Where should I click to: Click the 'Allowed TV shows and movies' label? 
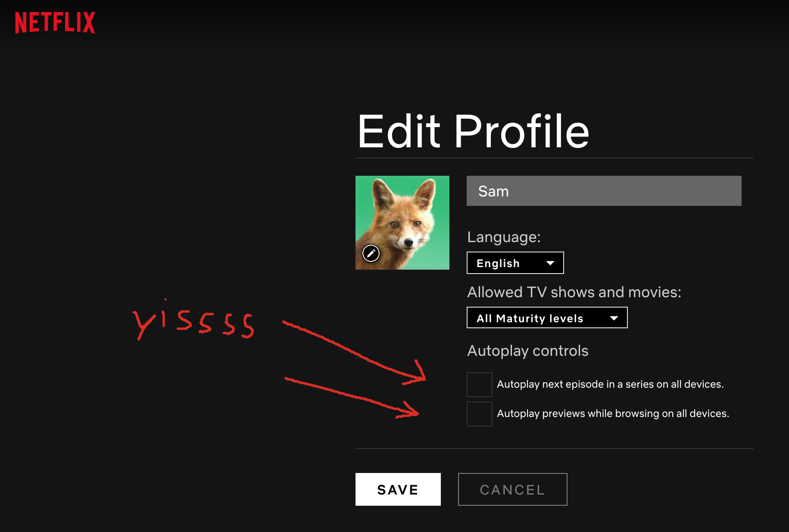[x=574, y=292]
